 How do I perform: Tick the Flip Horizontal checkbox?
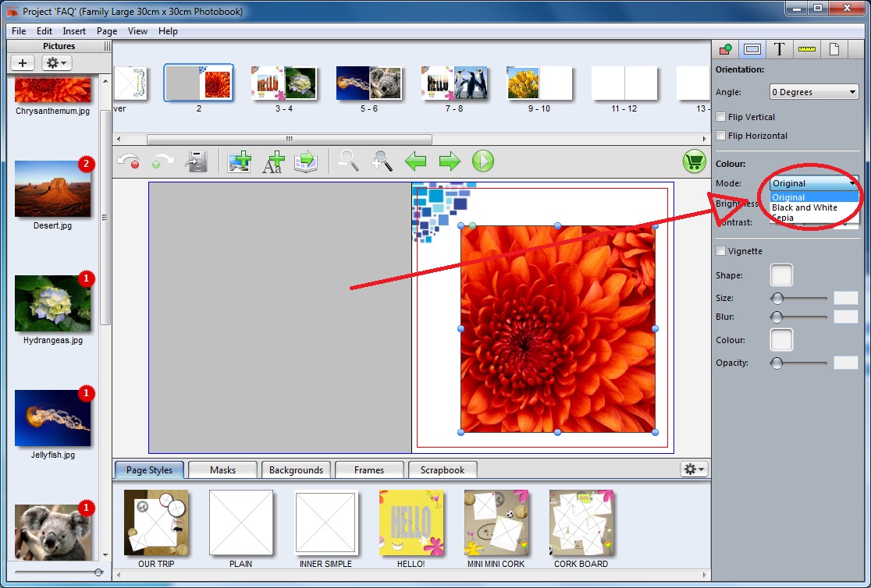(x=721, y=136)
